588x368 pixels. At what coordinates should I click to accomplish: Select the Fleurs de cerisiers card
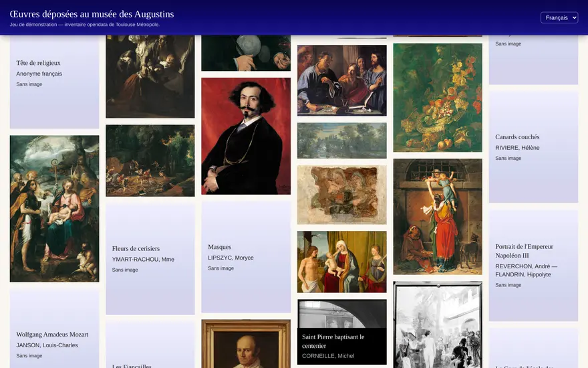click(150, 259)
